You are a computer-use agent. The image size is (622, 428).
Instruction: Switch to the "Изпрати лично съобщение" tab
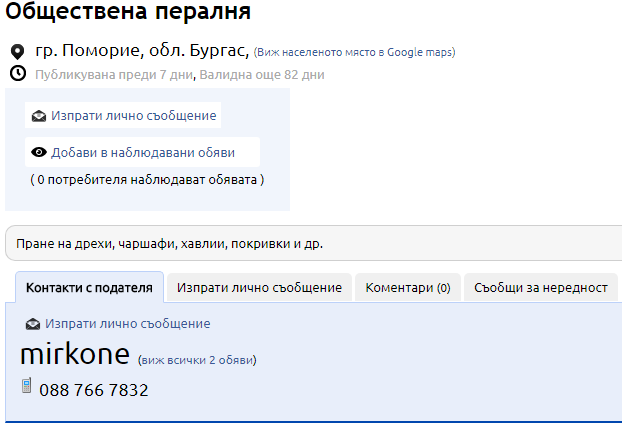pyautogui.click(x=259, y=288)
